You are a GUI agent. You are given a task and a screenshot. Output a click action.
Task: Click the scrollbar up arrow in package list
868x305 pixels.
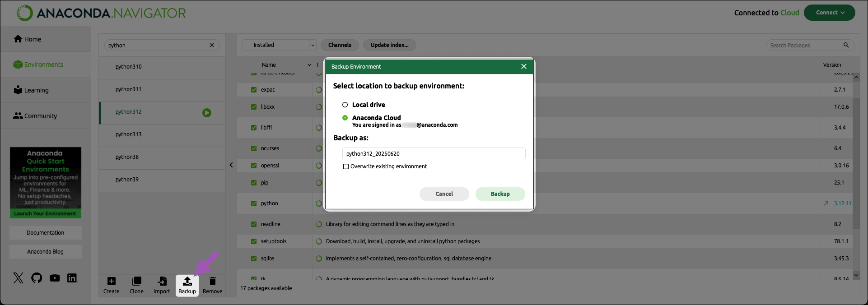[x=856, y=77]
